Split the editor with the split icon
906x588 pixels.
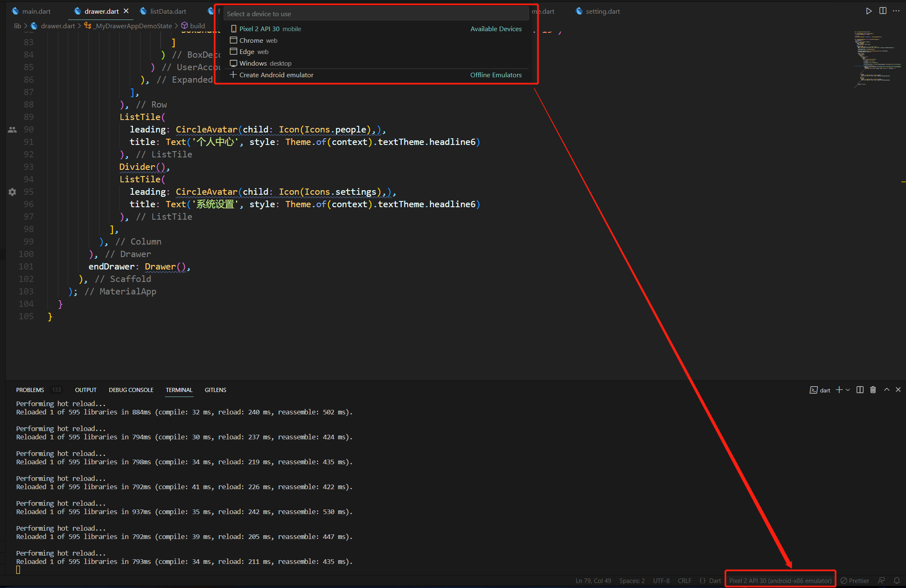pyautogui.click(x=883, y=11)
